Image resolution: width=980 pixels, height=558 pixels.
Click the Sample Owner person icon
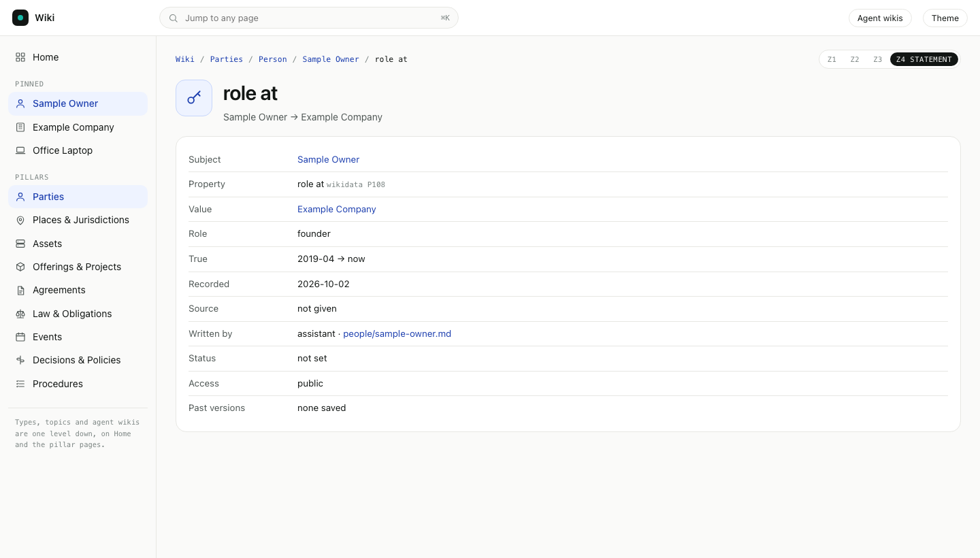(20, 103)
